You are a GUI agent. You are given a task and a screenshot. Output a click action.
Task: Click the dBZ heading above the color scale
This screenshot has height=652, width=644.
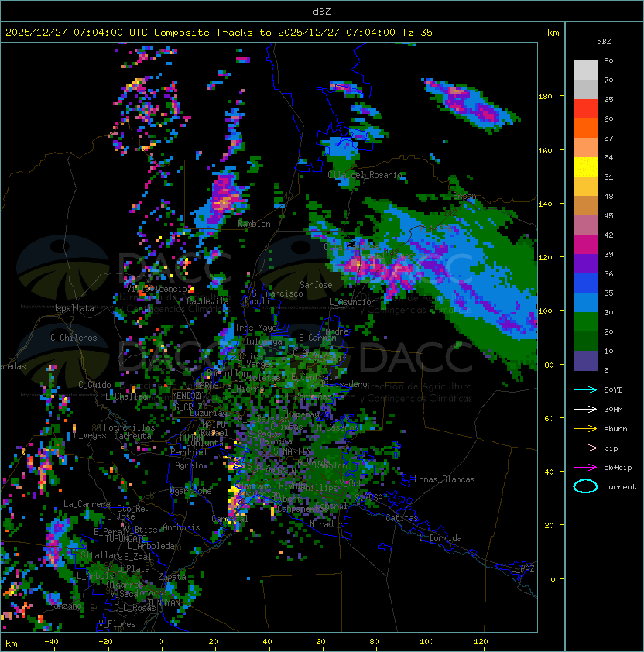coord(604,42)
